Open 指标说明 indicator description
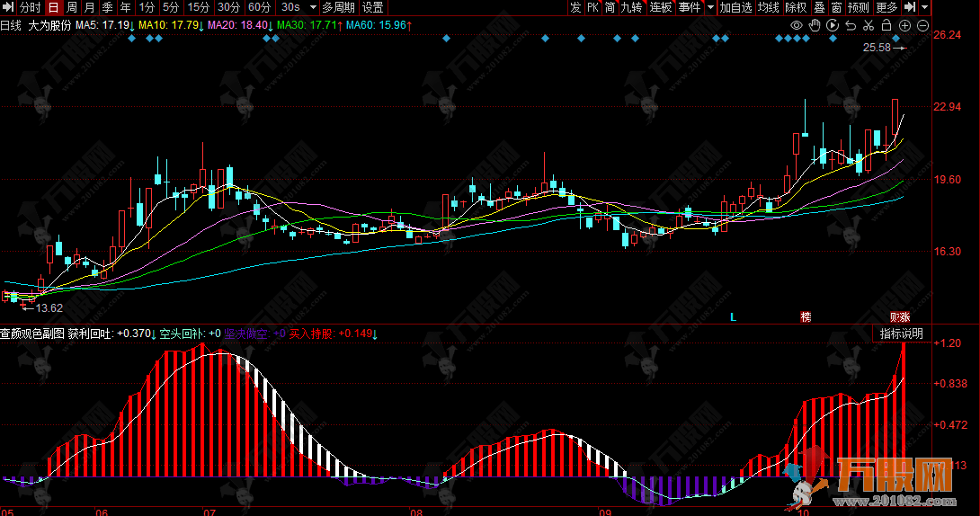The image size is (980, 516). point(900,334)
